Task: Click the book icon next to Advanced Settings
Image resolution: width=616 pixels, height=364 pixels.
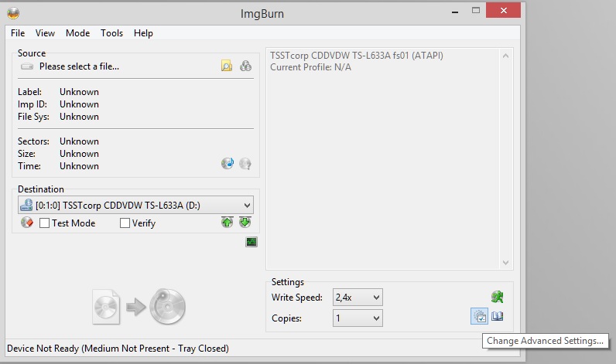Action: tap(498, 316)
